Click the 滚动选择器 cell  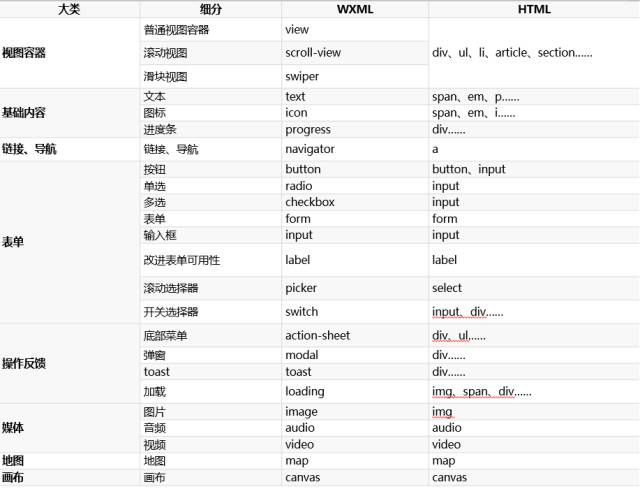point(211,288)
